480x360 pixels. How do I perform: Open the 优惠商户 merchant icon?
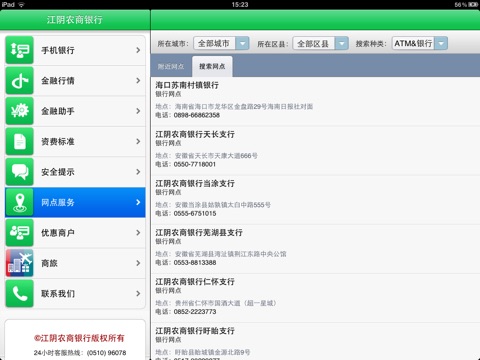tap(20, 233)
